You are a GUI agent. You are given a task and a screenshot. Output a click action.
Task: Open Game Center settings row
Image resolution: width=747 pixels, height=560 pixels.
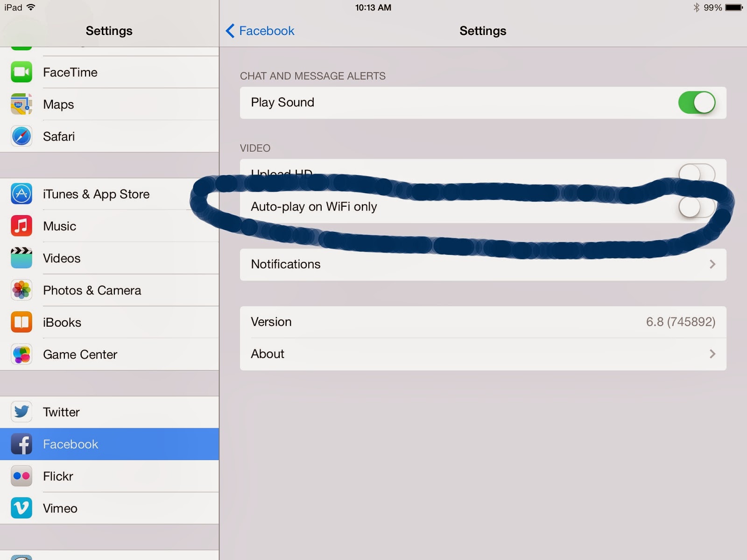coord(109,354)
